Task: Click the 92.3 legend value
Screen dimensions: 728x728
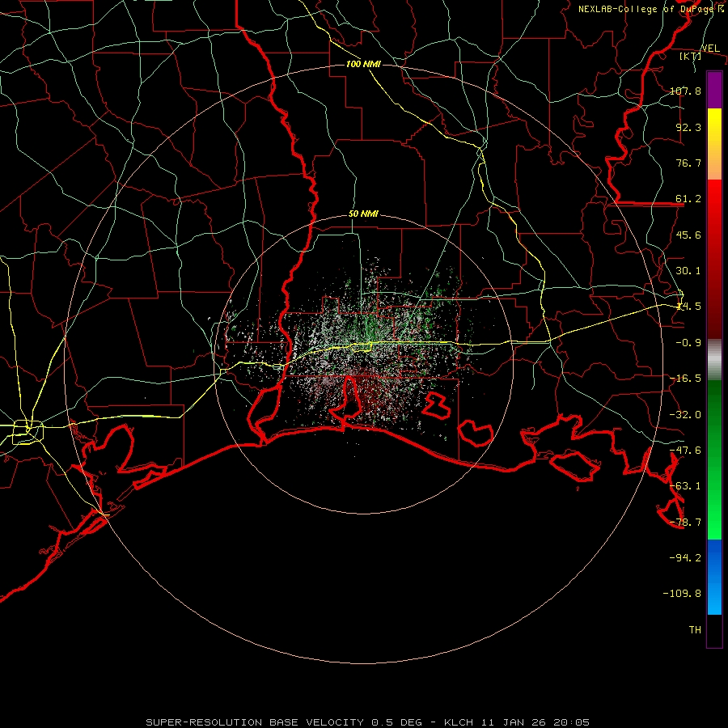Action: (x=688, y=127)
